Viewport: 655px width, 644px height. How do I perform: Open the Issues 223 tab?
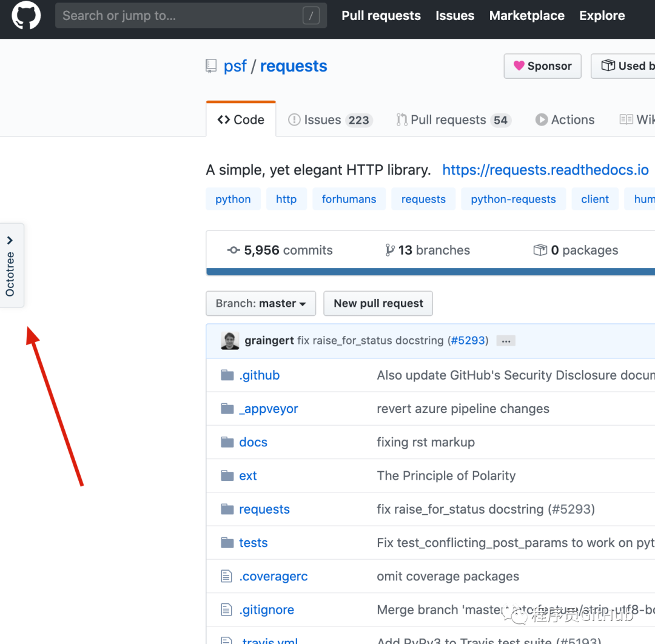click(330, 120)
